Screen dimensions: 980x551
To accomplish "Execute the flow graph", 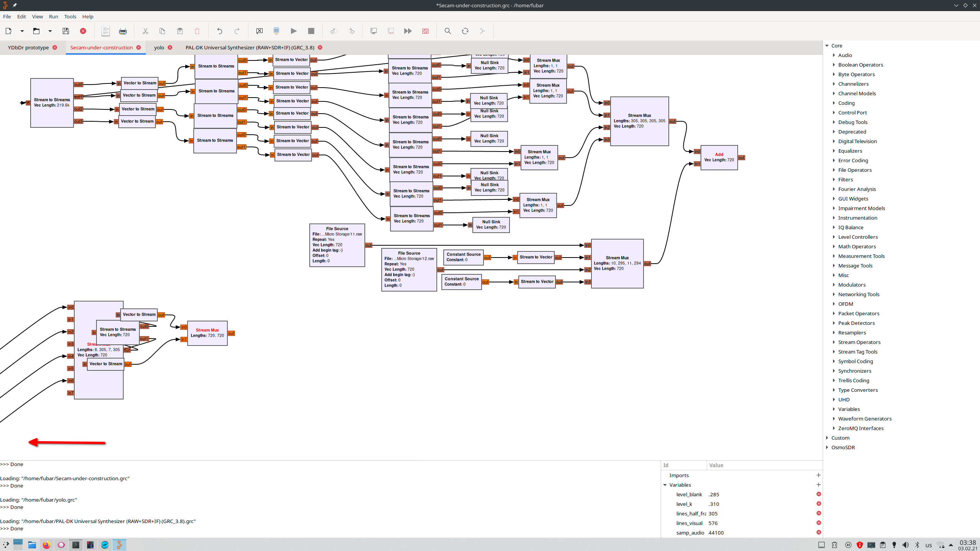I will pos(294,31).
